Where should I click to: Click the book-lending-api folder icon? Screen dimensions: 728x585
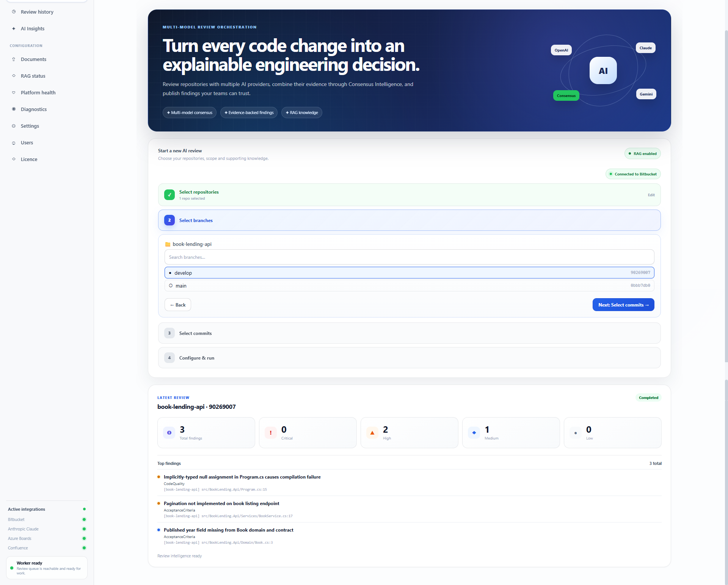(x=168, y=244)
